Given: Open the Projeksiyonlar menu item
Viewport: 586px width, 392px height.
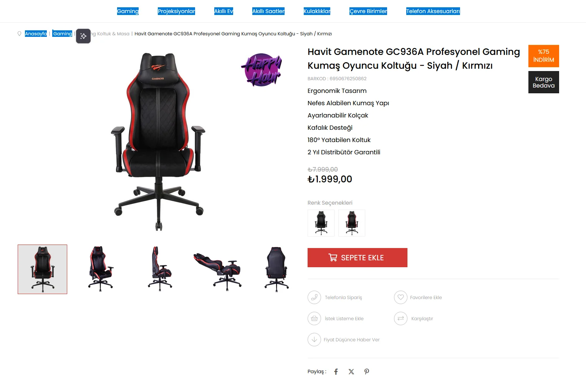Looking at the screenshot, I should tap(177, 11).
